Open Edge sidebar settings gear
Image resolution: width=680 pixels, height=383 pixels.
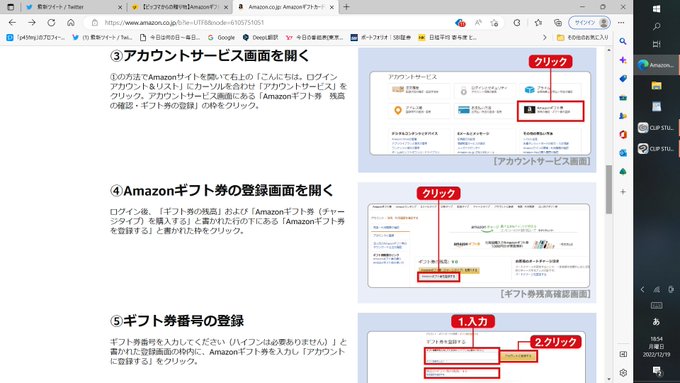[x=623, y=373]
